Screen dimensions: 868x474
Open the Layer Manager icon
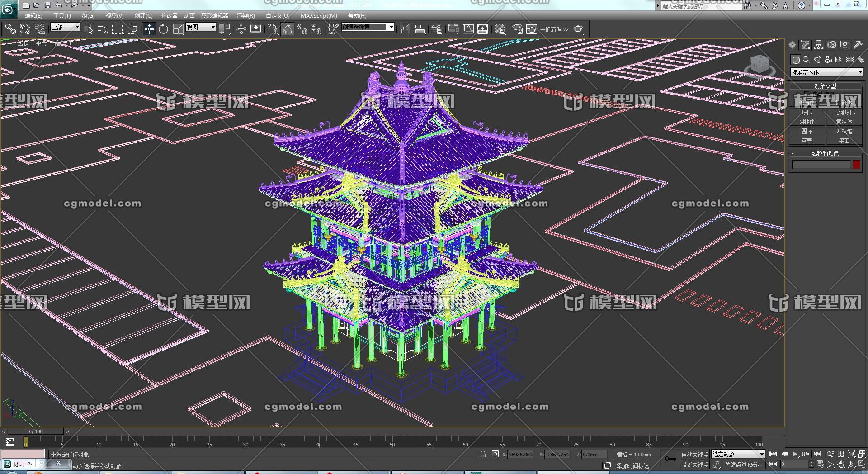(x=436, y=29)
